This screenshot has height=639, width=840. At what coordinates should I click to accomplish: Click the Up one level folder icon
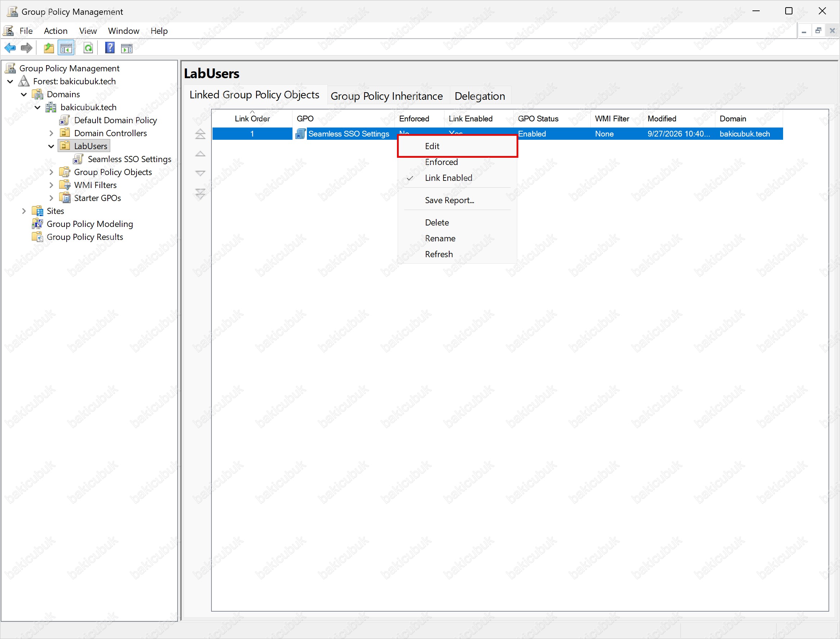49,48
